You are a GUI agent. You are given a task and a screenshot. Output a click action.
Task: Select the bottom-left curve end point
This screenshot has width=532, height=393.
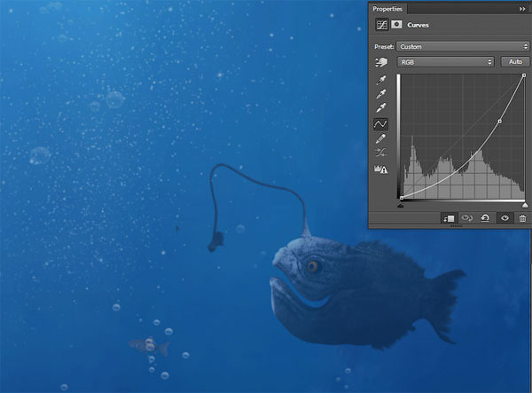tap(402, 198)
